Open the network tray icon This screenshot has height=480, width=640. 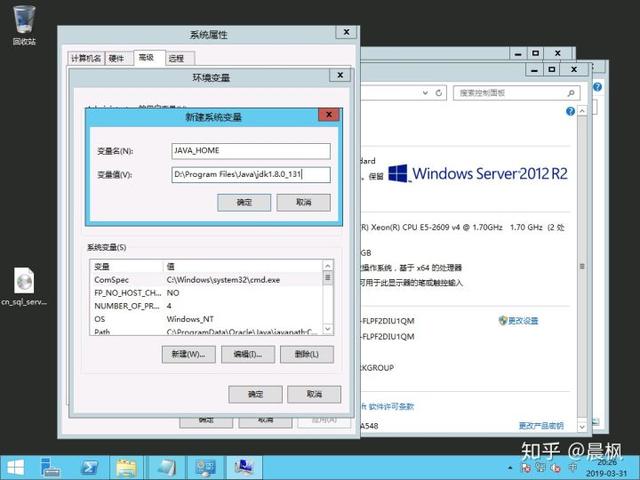540,468
